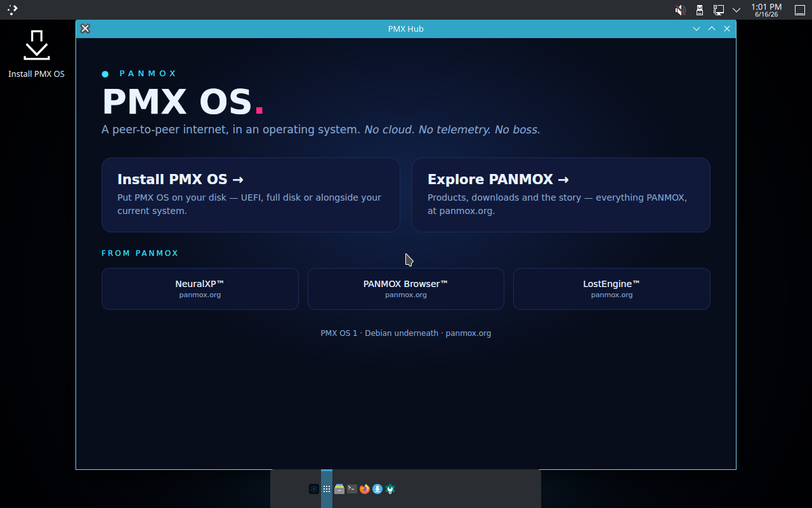Open the wired network tray icon
This screenshot has width=812, height=508.
click(x=719, y=10)
